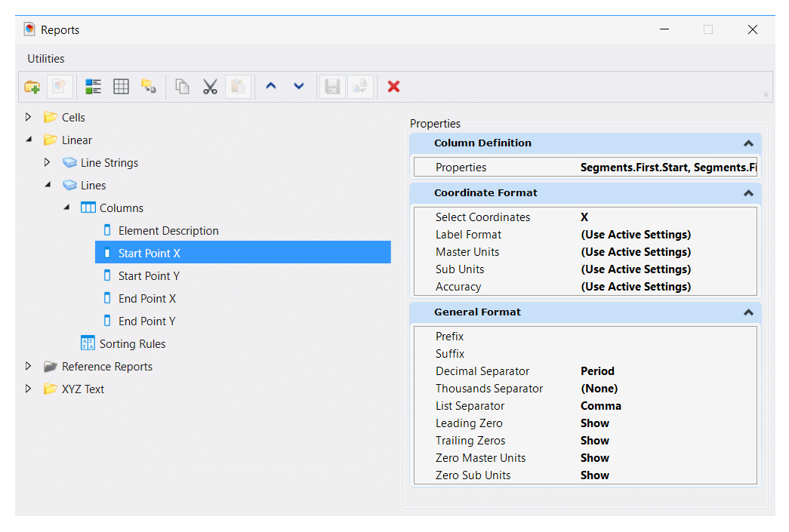Click the Column Definition section header
Screen dimensions: 789x532
coord(585,143)
